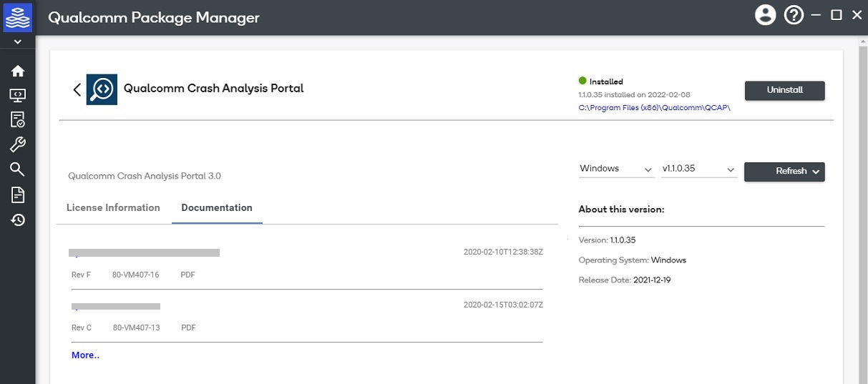The height and width of the screenshot is (384, 868).
Task: Click the user account profile icon
Action: (765, 15)
